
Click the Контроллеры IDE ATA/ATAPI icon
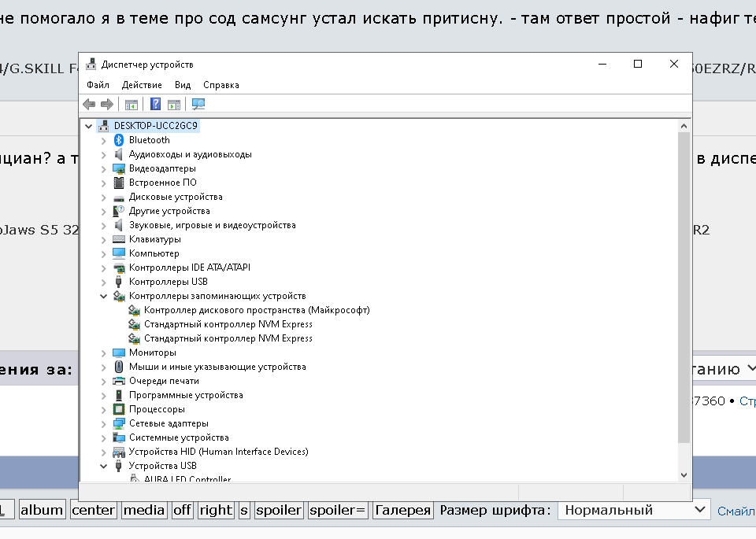(x=119, y=268)
